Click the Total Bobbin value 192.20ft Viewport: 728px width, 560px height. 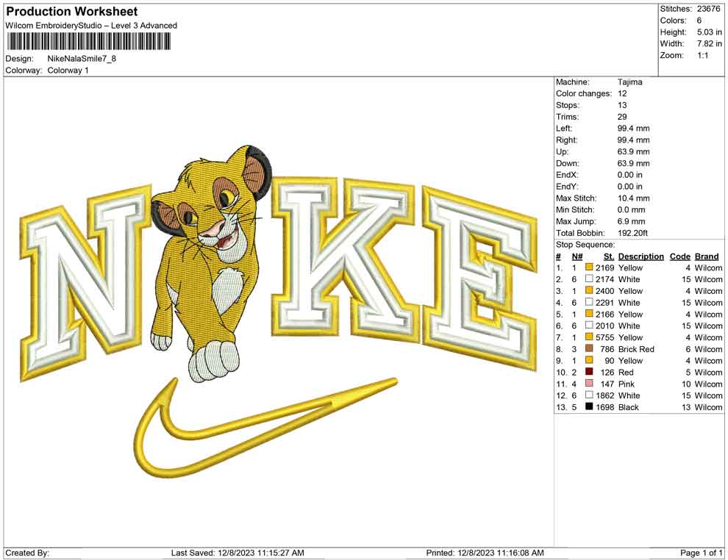632,233
